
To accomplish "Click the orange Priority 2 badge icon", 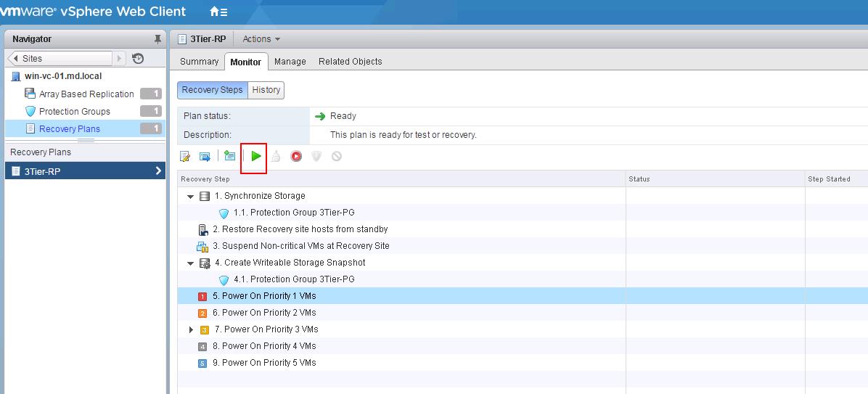I will coord(202,313).
